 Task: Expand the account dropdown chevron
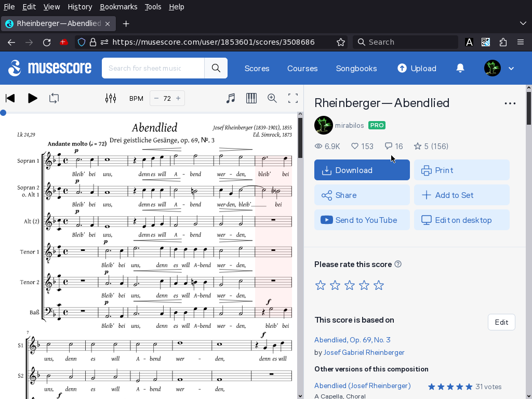point(511,69)
